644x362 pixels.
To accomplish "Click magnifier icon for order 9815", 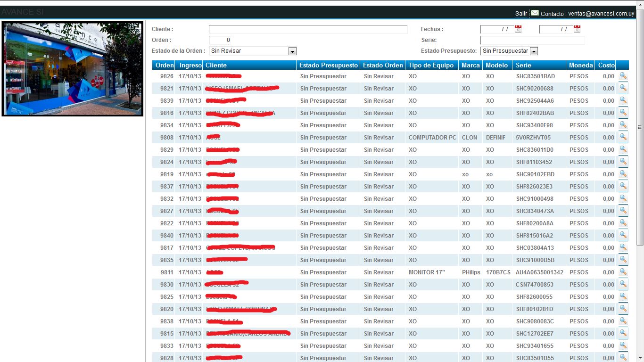I will tap(623, 333).
